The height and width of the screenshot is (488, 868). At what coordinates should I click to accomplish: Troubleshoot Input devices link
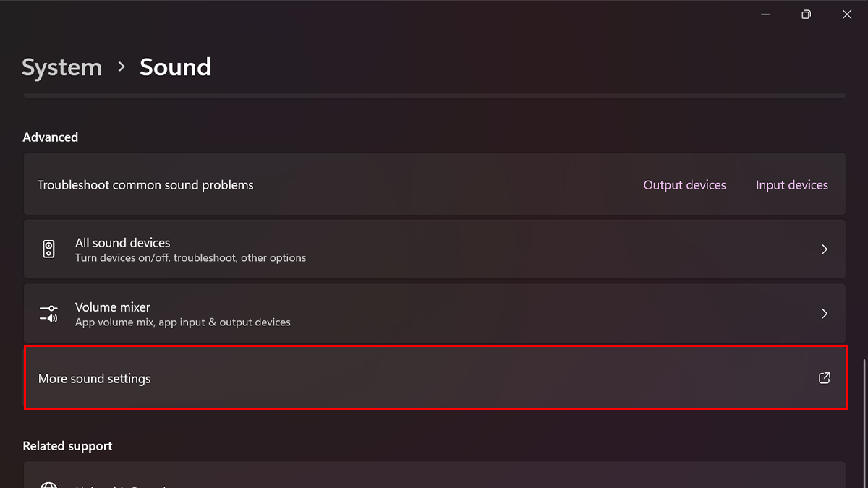[x=791, y=185]
